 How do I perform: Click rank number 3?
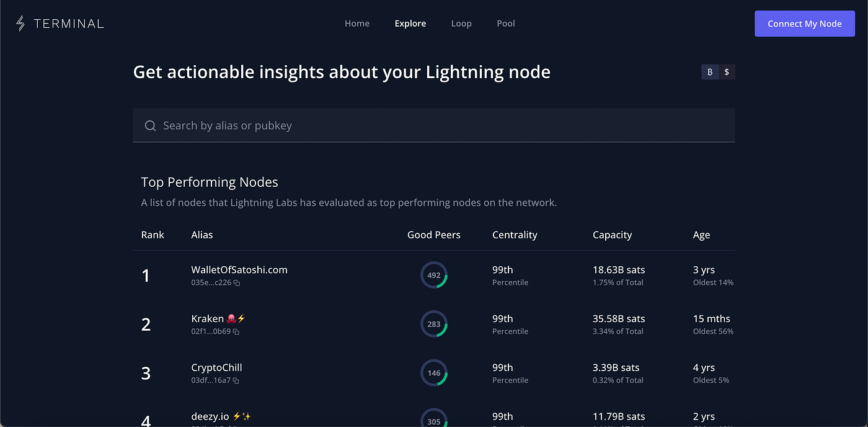tap(146, 374)
